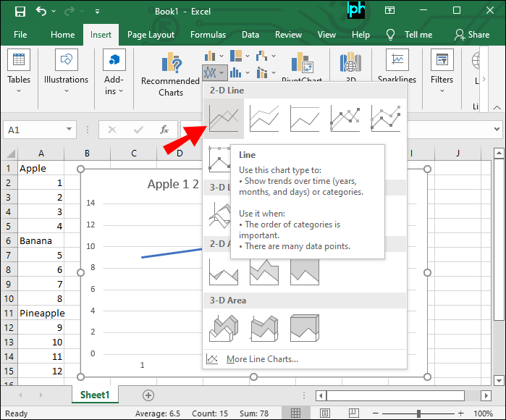Open the Formulas ribbon tab
The width and height of the screenshot is (506, 420).
point(208,34)
